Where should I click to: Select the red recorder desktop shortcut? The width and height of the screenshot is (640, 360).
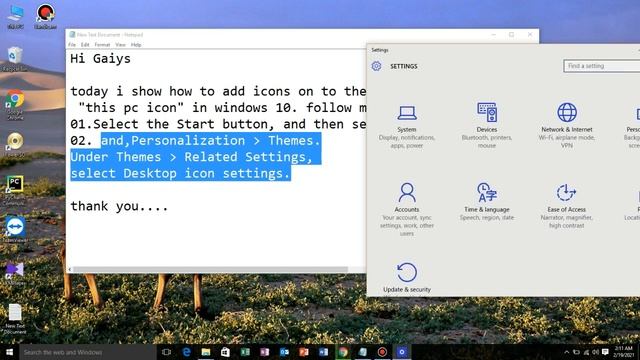click(x=45, y=16)
